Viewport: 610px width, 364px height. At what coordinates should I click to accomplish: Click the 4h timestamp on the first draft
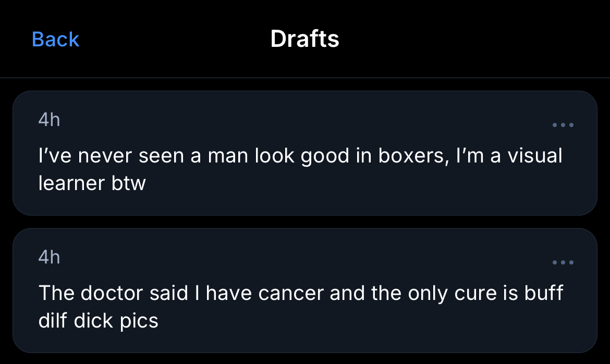pos(49,120)
